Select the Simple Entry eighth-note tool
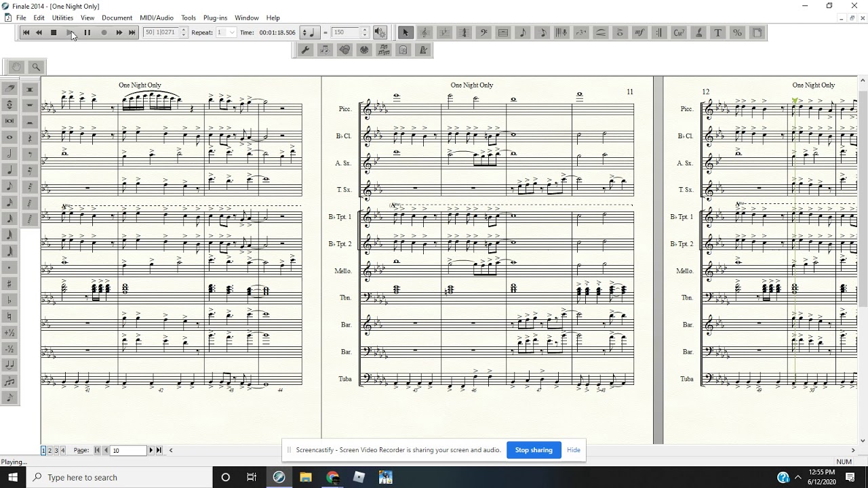Screen dimensions: 868x488 [x=522, y=33]
